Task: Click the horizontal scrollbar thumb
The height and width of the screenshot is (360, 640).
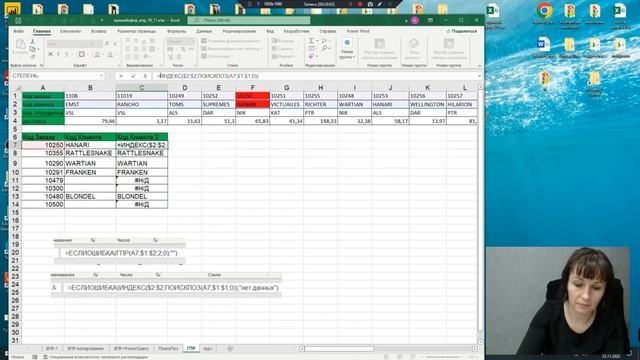Action: point(339,349)
